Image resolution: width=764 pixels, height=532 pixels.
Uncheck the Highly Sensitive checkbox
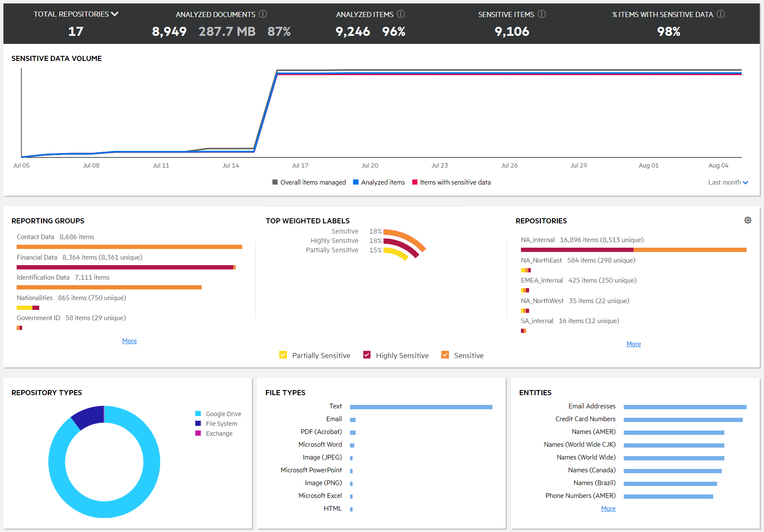coord(367,355)
